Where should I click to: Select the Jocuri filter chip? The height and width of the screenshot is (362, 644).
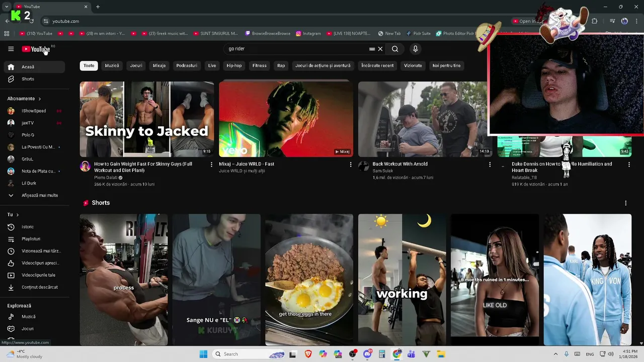click(136, 65)
